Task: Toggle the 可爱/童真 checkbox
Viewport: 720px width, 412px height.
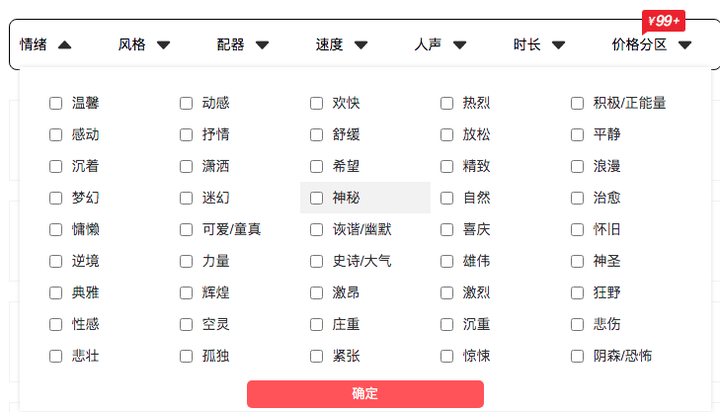Action: 187,229
